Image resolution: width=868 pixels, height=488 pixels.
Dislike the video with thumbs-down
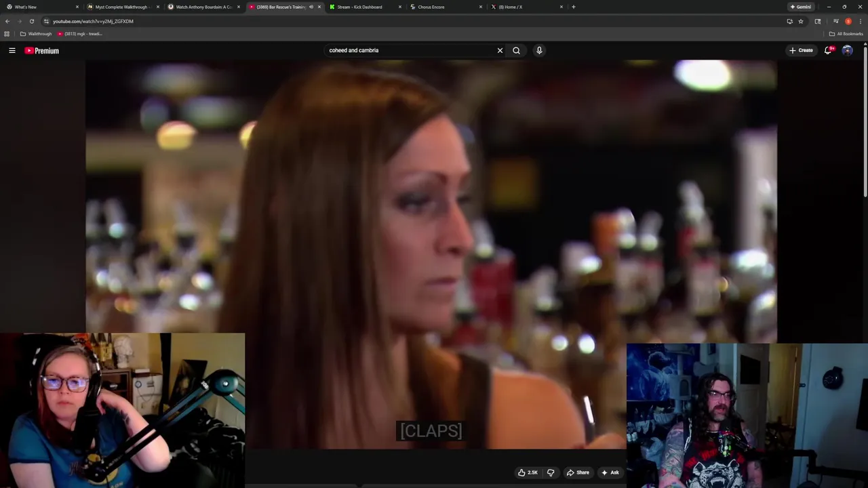[551, 472]
